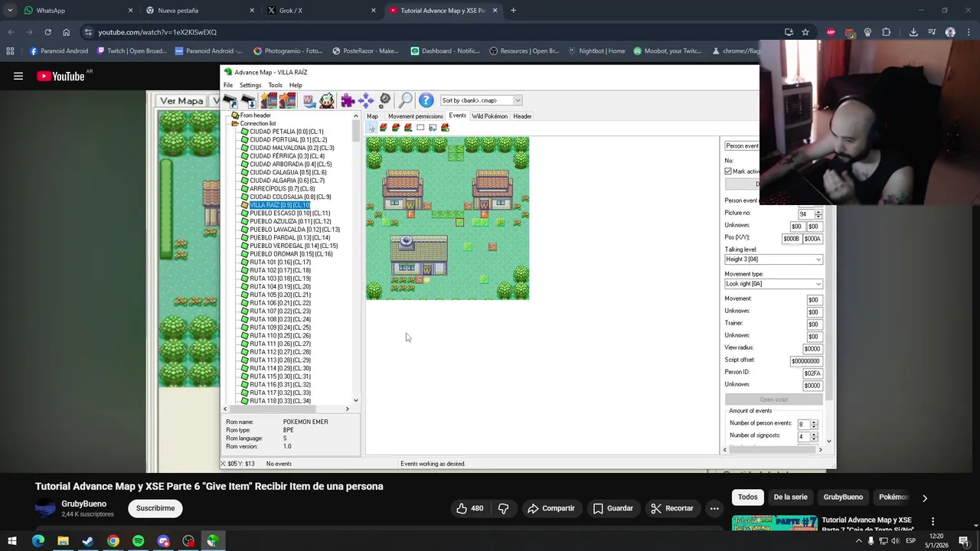Click the YouTube logo
Screen dimensions: 980x551
60,76
